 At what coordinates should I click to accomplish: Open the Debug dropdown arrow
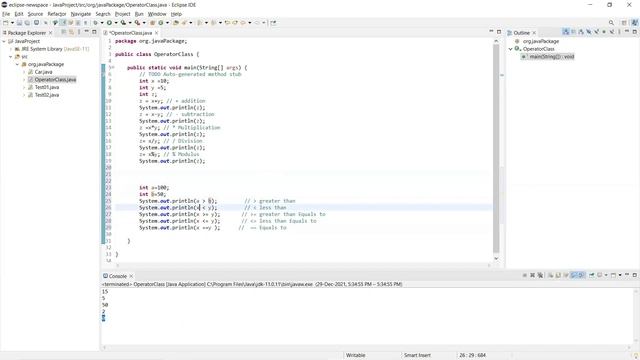tap(102, 23)
